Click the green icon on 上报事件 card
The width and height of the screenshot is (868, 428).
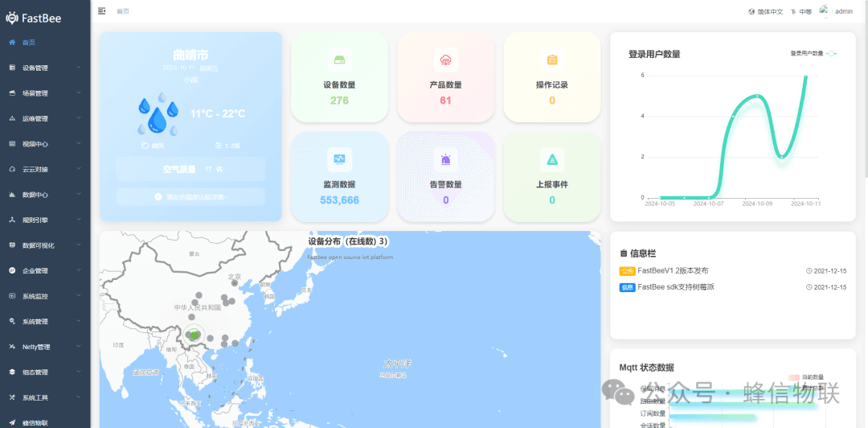(x=552, y=159)
